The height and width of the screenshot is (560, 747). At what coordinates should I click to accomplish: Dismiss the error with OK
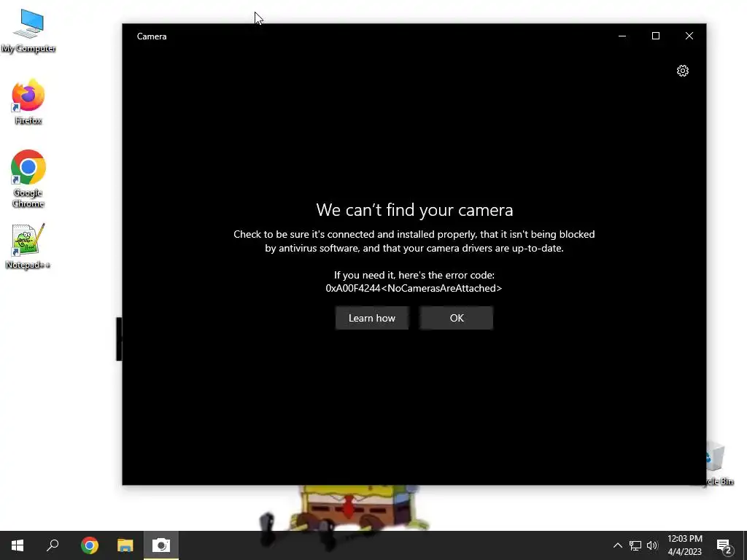457,318
